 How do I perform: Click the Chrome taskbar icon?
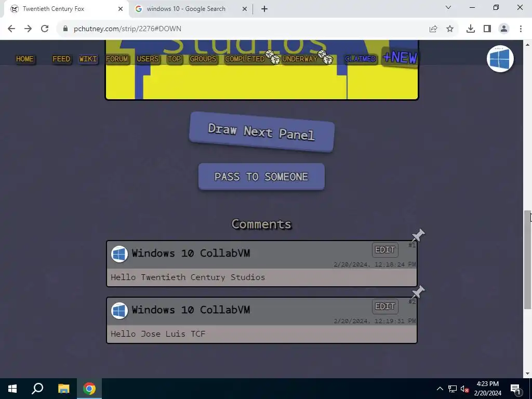(89, 389)
